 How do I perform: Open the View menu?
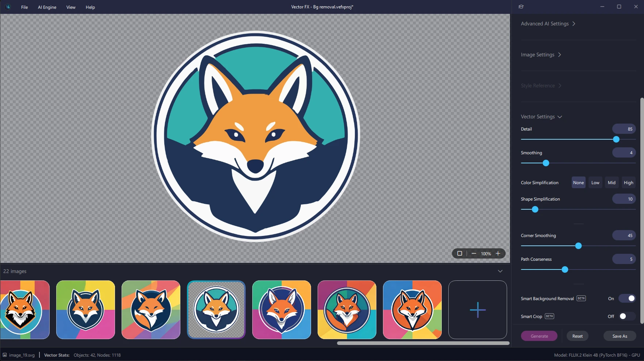pos(71,7)
